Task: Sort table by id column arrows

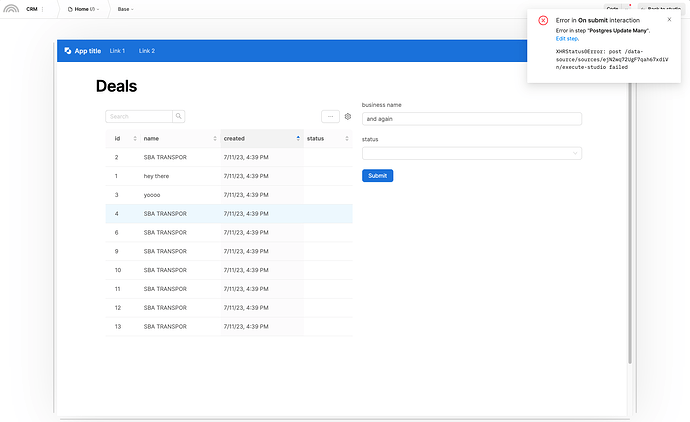Action: (135, 138)
